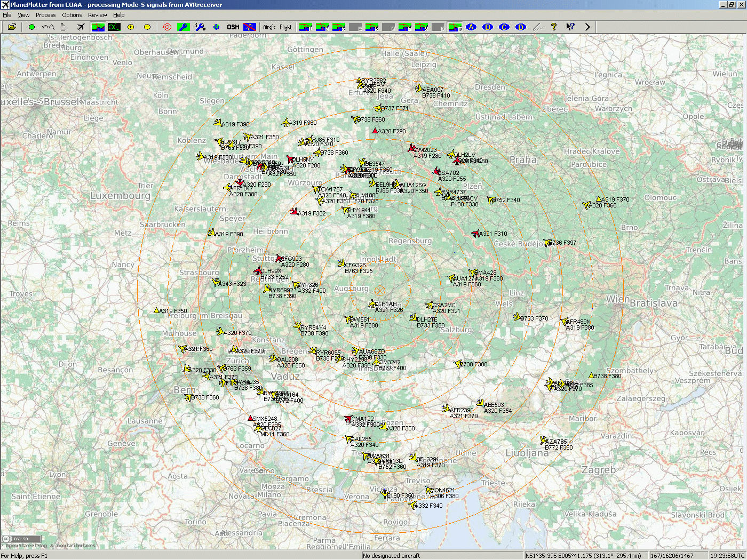Zoom out with the yellow minus icon
747x560 pixels.
coord(147,27)
